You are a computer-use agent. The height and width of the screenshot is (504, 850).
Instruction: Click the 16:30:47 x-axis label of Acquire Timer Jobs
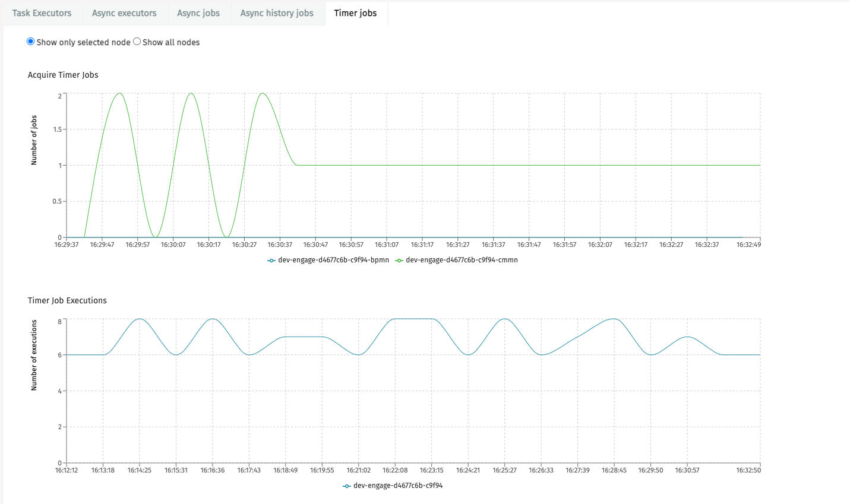315,245
